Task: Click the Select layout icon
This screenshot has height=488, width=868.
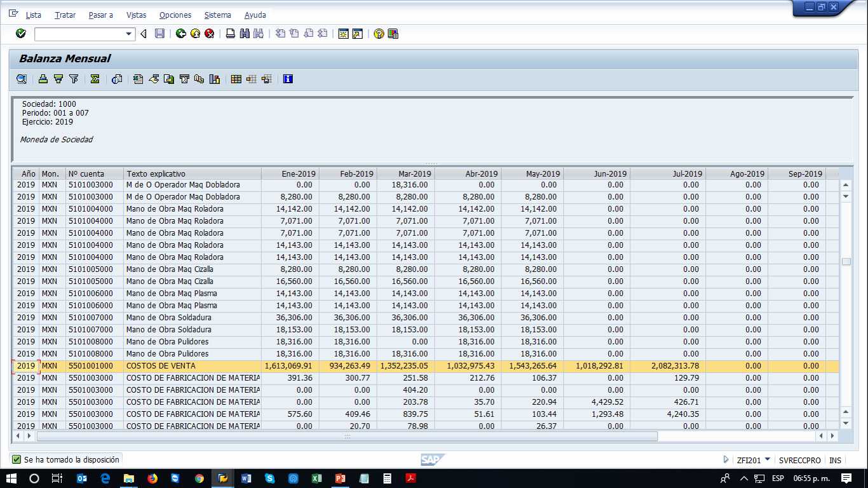Action: click(252, 79)
